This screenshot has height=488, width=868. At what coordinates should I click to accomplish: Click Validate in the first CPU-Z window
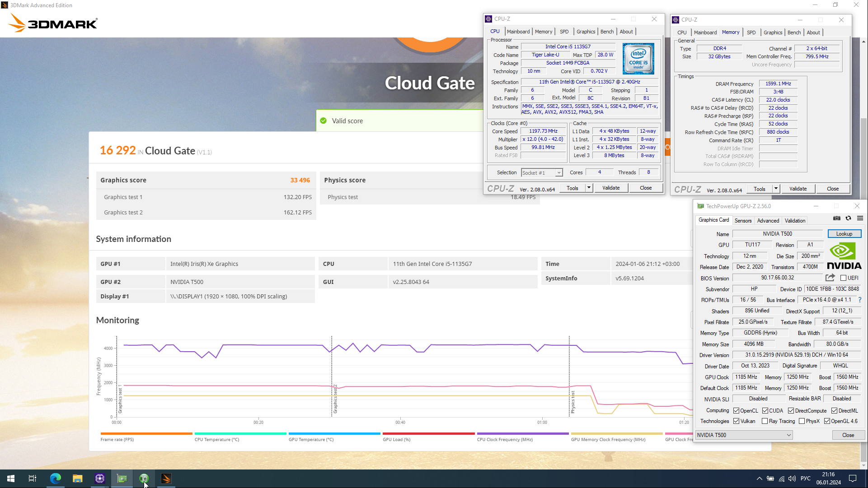coord(610,188)
